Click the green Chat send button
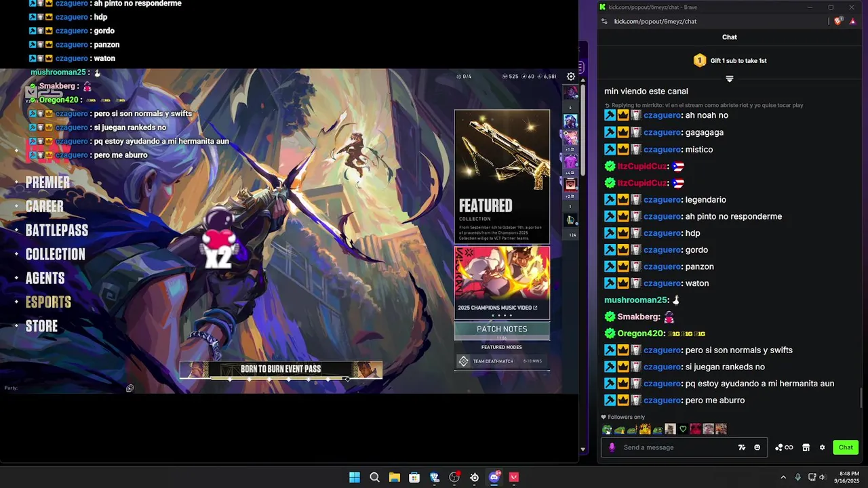 tap(846, 447)
